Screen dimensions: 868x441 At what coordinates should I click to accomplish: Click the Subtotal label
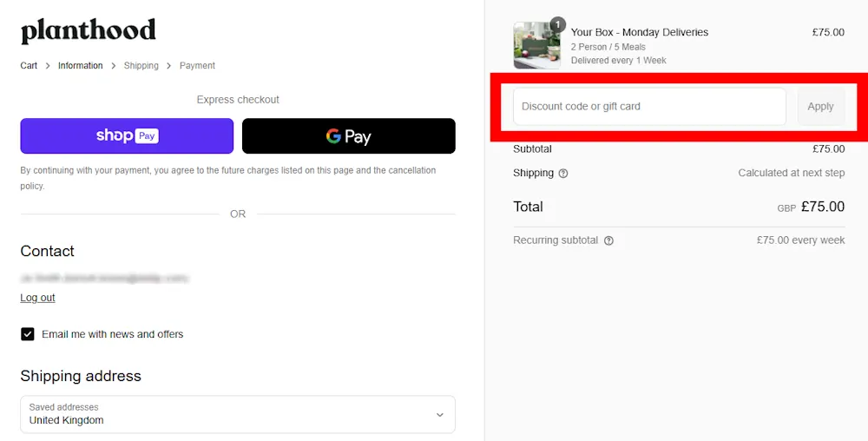(532, 148)
